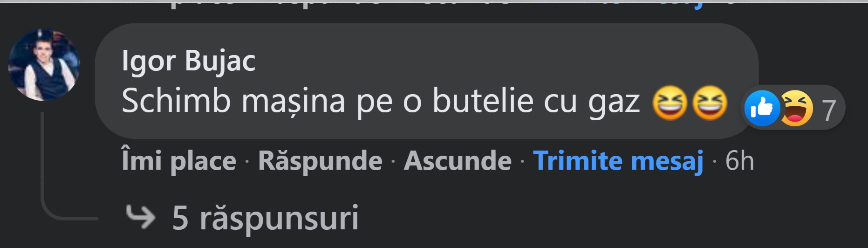Click the Haha laughing reaction icon
Screen dimensions: 868x248
click(796, 108)
